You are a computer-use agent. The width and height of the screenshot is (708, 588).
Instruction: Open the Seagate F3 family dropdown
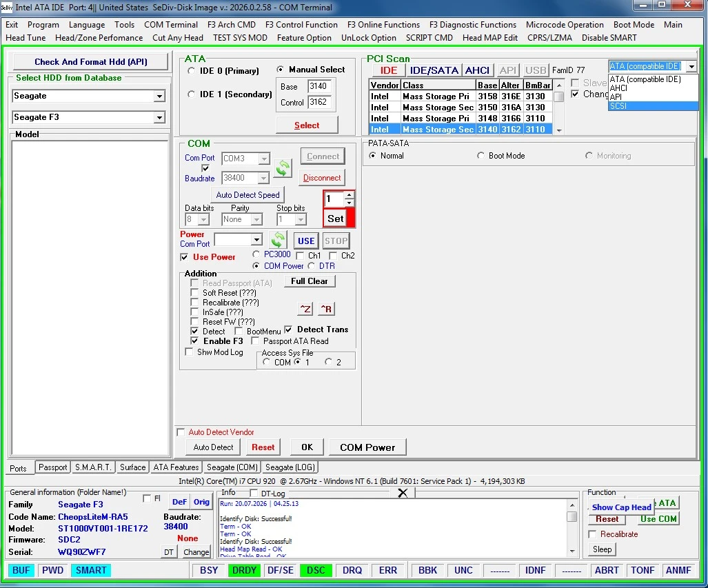(159, 117)
